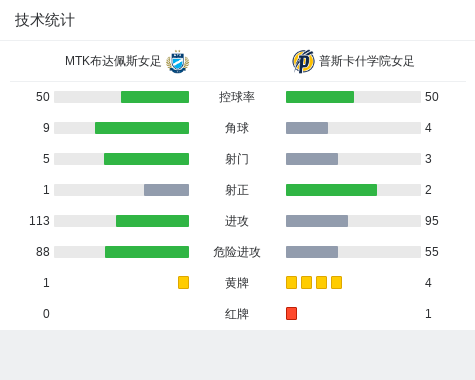The image size is (475, 380).
Task: Click MTK's attack count 113
Action: 39,221
